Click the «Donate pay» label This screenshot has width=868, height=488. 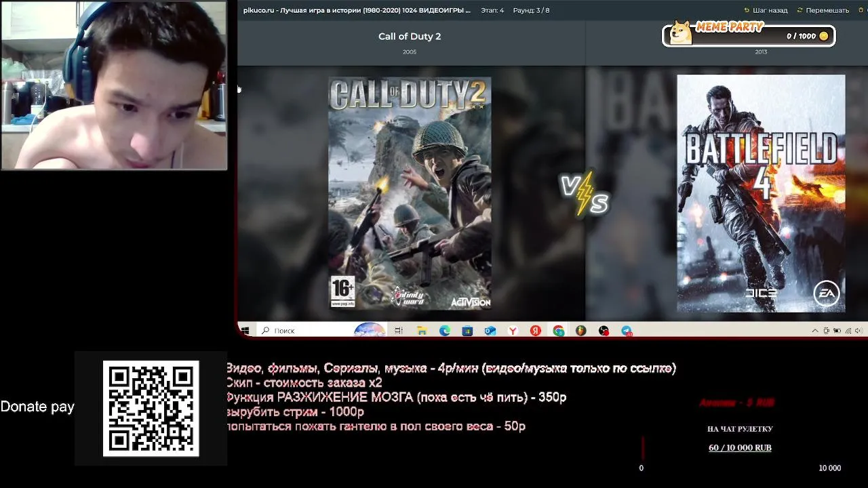pos(37,407)
